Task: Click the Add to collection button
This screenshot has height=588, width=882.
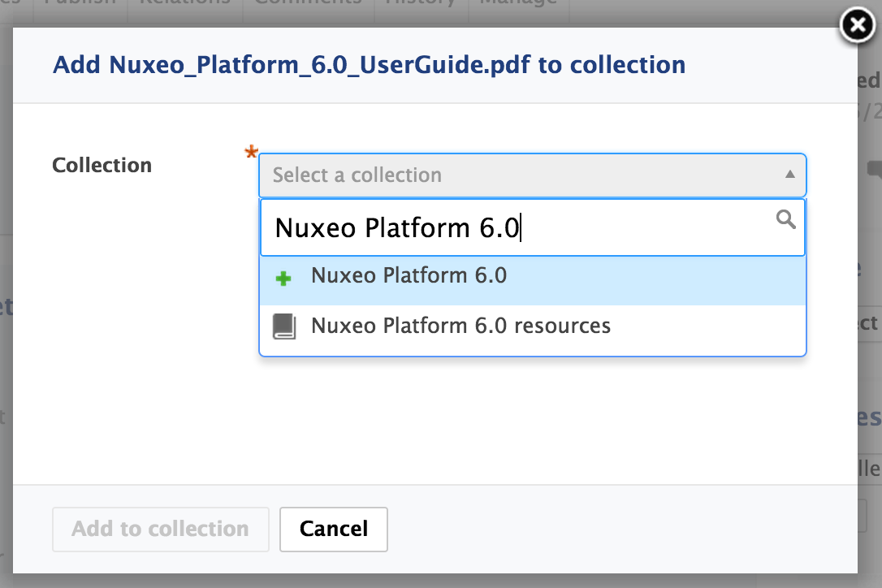Action: (160, 529)
